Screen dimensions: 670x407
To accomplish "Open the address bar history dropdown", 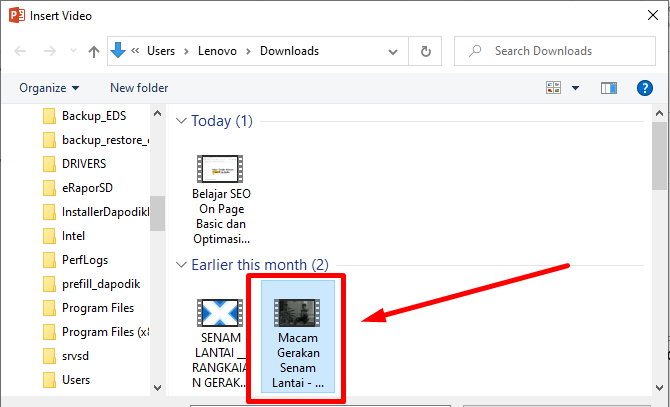I will pyautogui.click(x=393, y=52).
